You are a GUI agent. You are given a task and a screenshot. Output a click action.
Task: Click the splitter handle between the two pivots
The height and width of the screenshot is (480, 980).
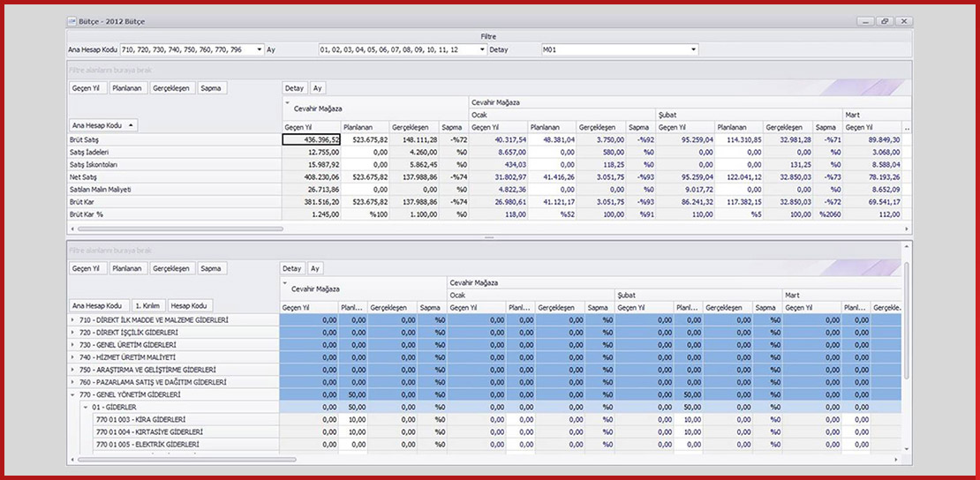pyautogui.click(x=489, y=237)
